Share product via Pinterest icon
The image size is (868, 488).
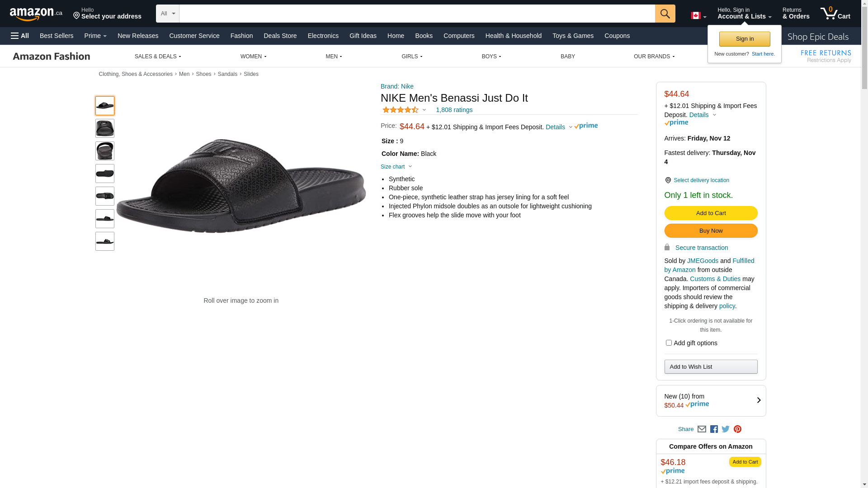[737, 429]
